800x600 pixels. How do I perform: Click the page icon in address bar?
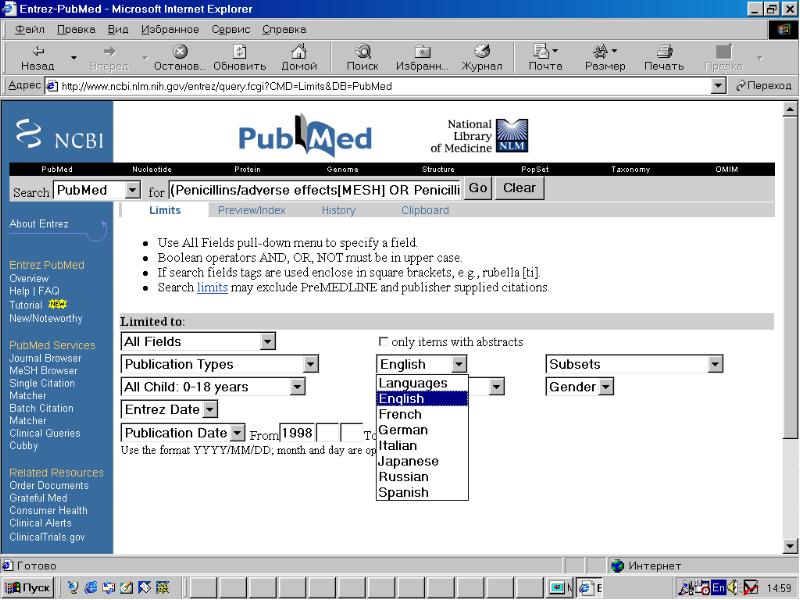[52, 86]
